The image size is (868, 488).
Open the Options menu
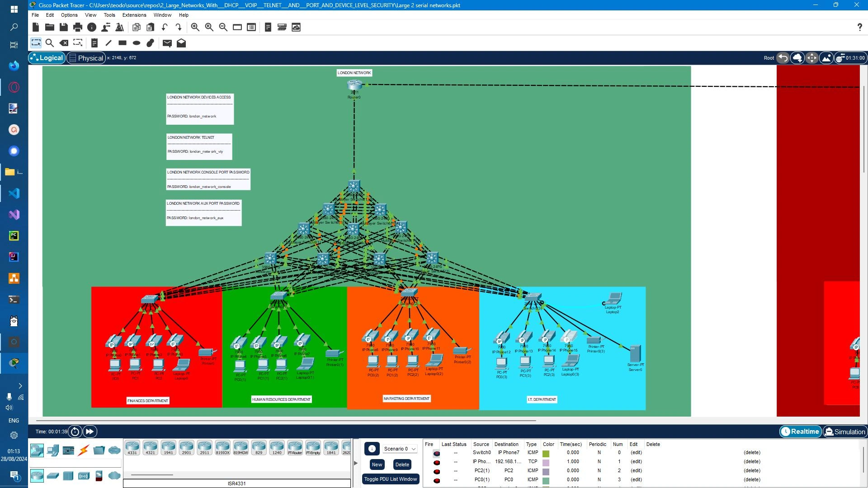[x=69, y=15]
